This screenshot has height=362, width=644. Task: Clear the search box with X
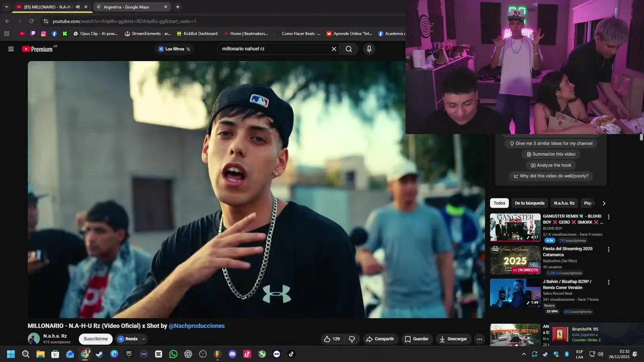click(x=334, y=49)
